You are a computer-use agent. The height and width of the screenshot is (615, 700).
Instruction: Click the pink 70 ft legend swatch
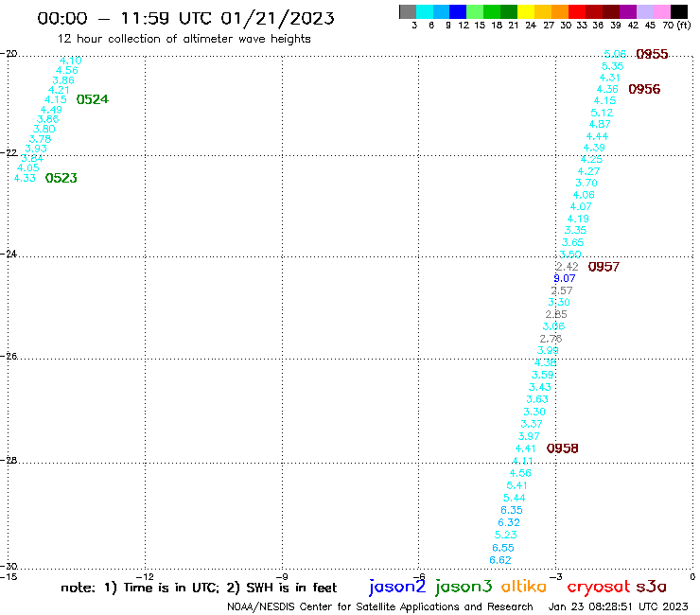pos(662,11)
